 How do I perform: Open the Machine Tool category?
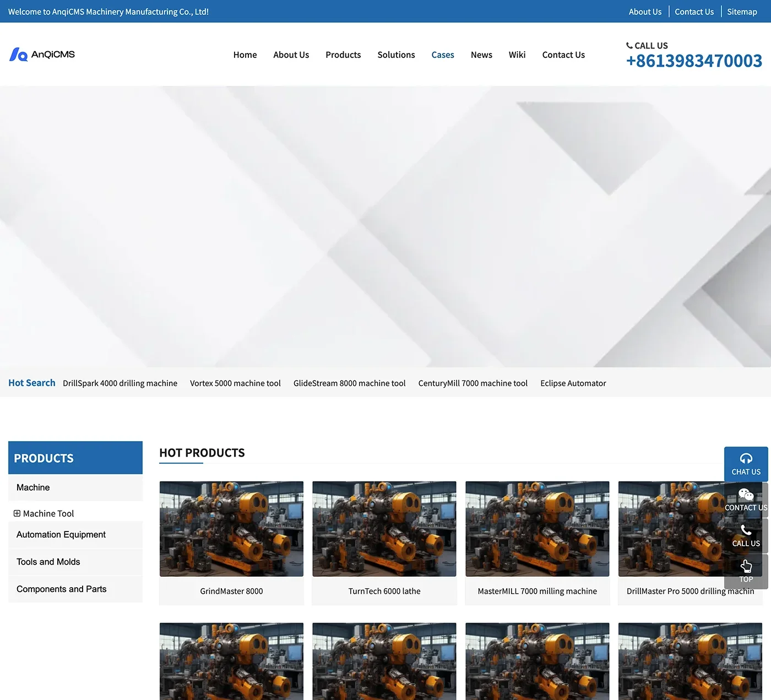[x=48, y=513]
